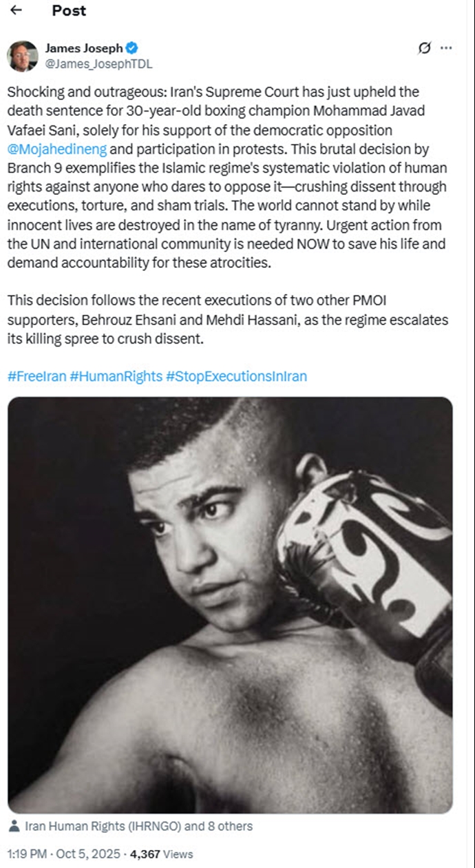Click the tagged people person icon
The width and height of the screenshot is (475, 868).
pyautogui.click(x=14, y=826)
